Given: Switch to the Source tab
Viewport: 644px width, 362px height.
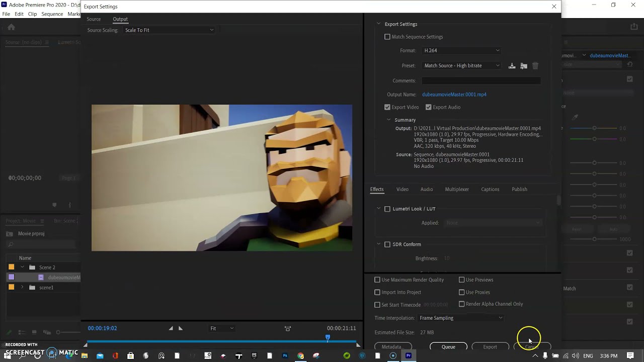Looking at the screenshot, I should point(94,19).
